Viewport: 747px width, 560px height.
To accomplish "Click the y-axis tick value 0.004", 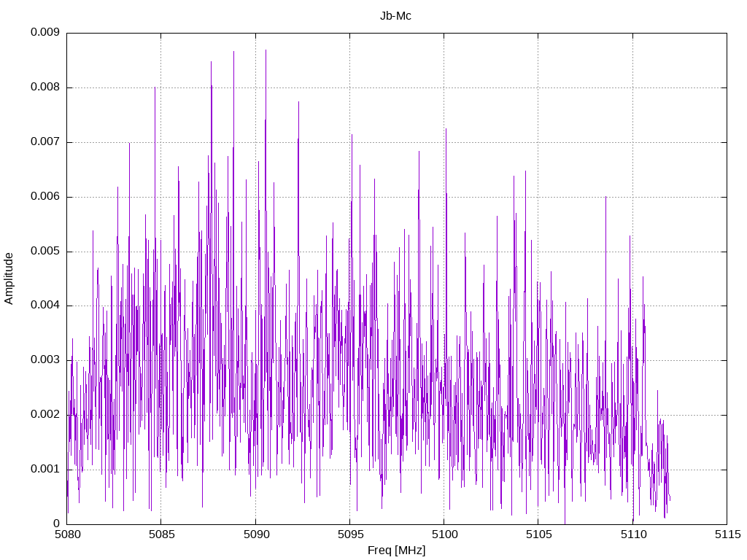I will point(45,306).
